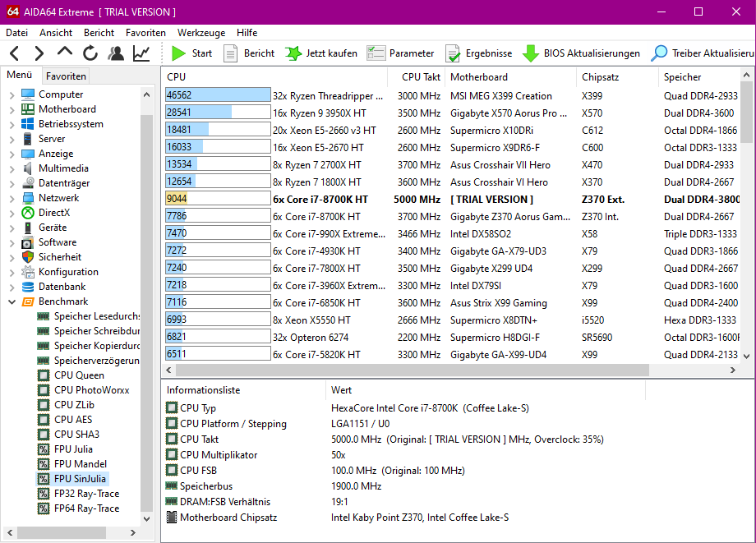Open the Bericht menu in menu bar
The height and width of the screenshot is (543, 756).
[x=99, y=33]
